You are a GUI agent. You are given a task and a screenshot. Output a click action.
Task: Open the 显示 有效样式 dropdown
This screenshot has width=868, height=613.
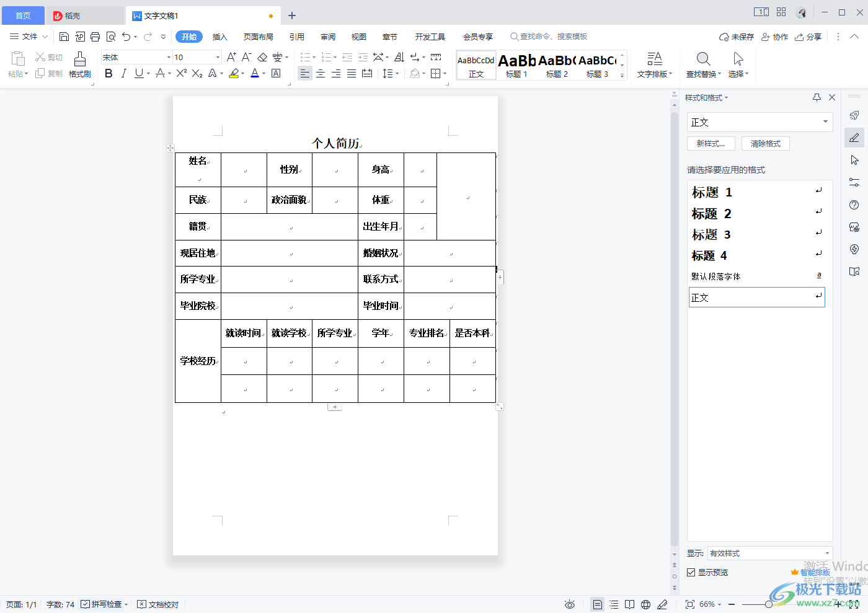point(827,553)
